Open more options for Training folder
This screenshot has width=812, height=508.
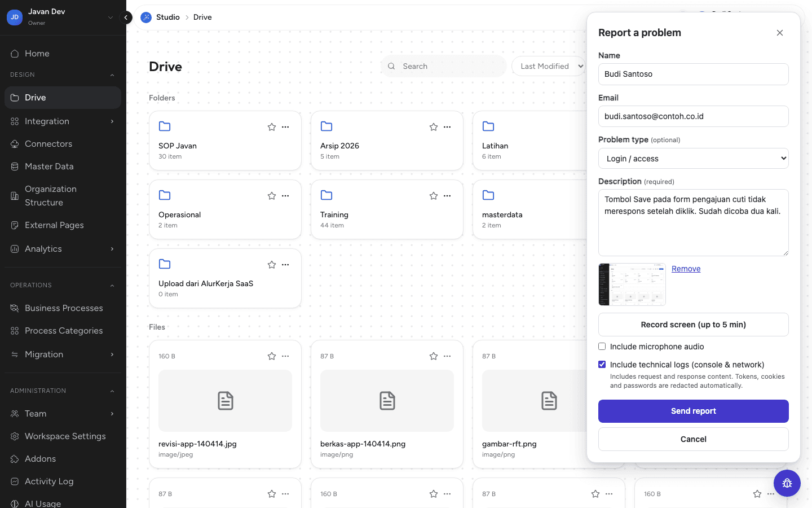(x=447, y=196)
